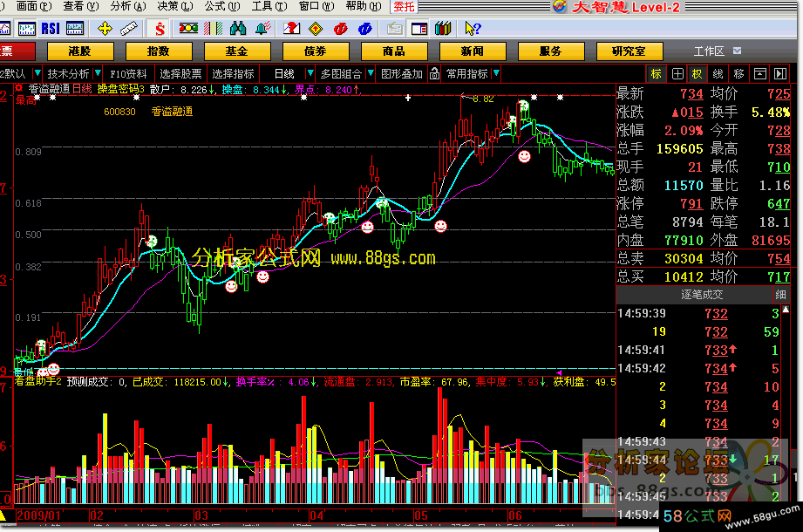Viewport: 803px width, 532px height.
Task: Click the chart icon right of RSI
Action: (75, 29)
